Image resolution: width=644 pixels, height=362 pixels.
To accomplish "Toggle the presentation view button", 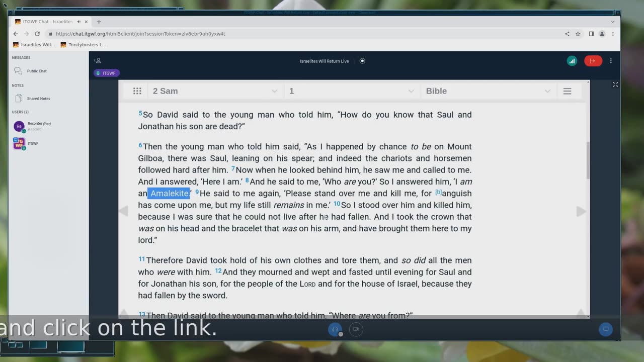I will tap(606, 329).
